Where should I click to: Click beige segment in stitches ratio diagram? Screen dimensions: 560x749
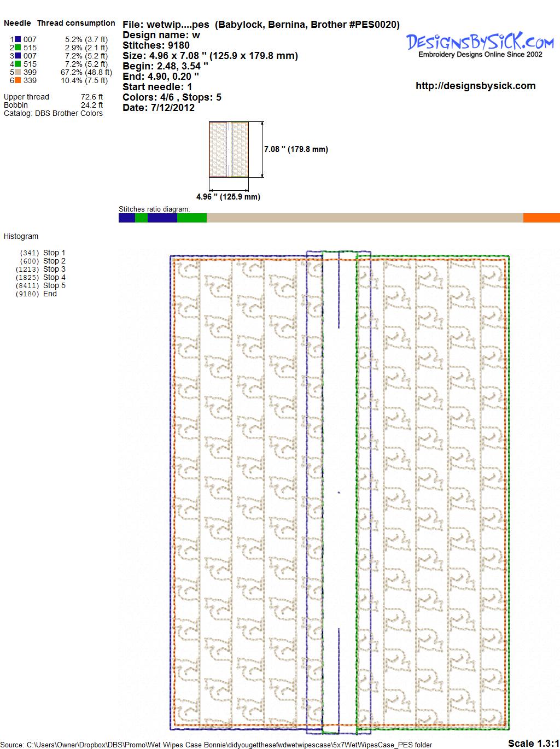pyautogui.click(x=365, y=218)
